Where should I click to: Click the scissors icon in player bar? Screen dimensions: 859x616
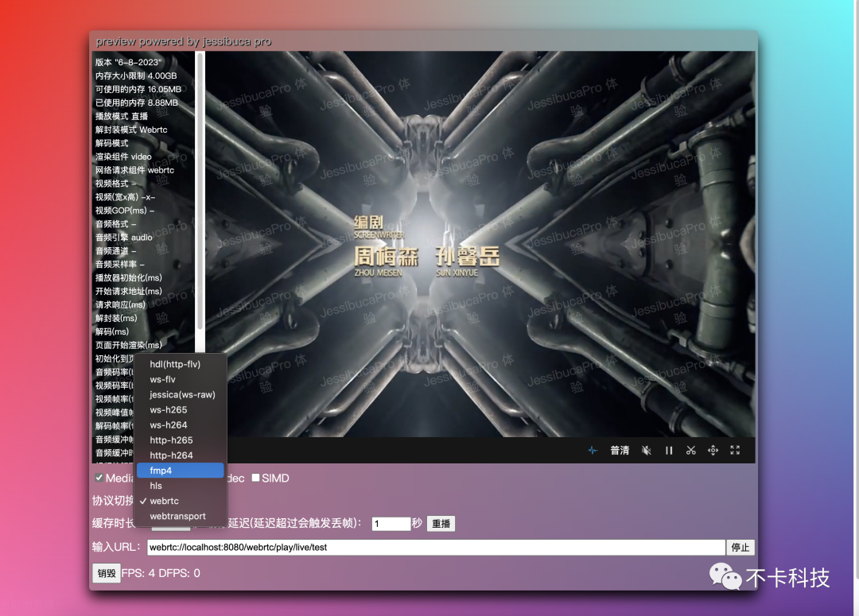[691, 451]
